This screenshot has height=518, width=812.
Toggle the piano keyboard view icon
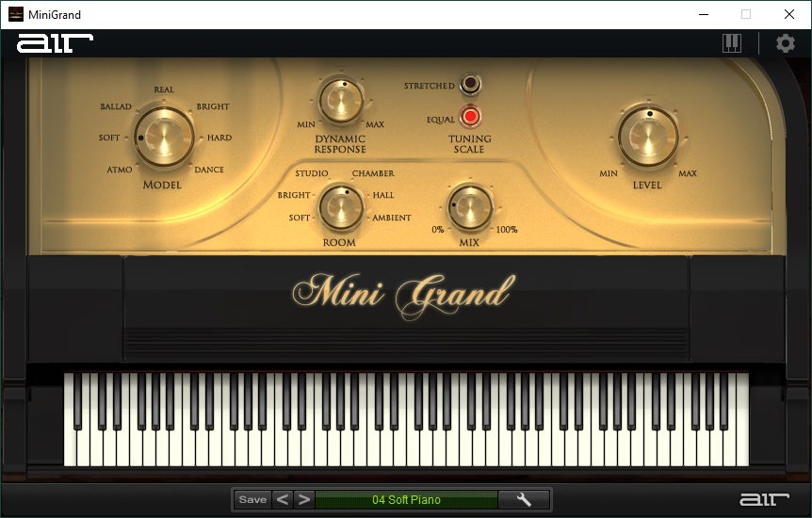(732, 43)
